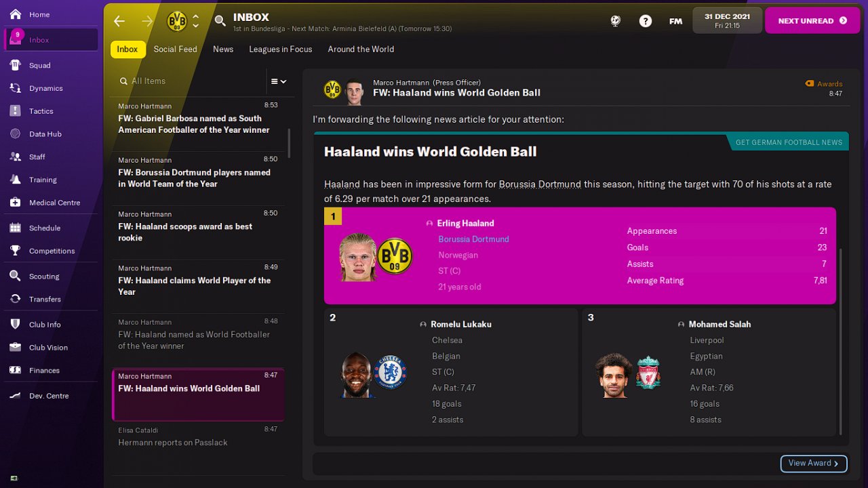The height and width of the screenshot is (488, 868).
Task: Open Haaland scoops best rookie message
Action: click(198, 232)
